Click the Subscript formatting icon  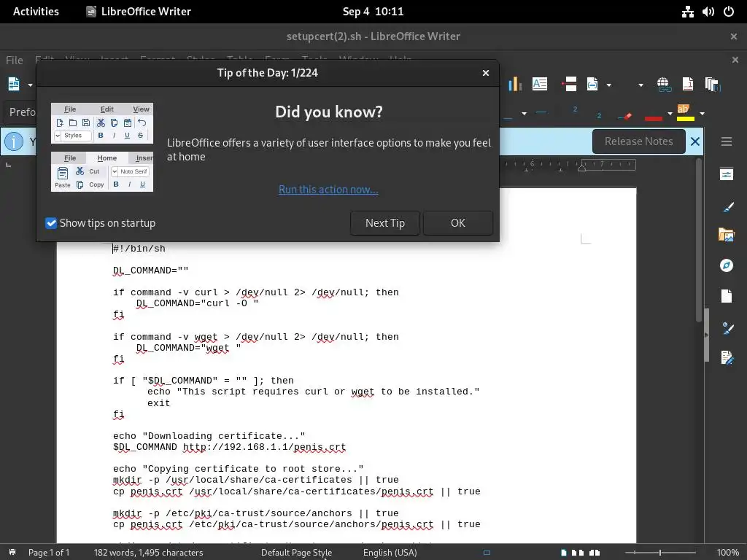(x=599, y=115)
